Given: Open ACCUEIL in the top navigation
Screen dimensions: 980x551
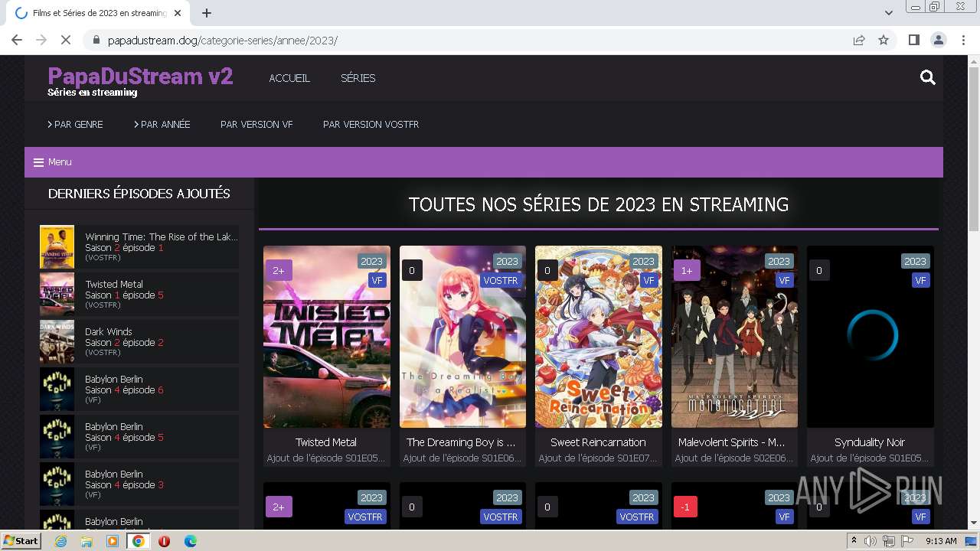Looking at the screenshot, I should 289,78.
